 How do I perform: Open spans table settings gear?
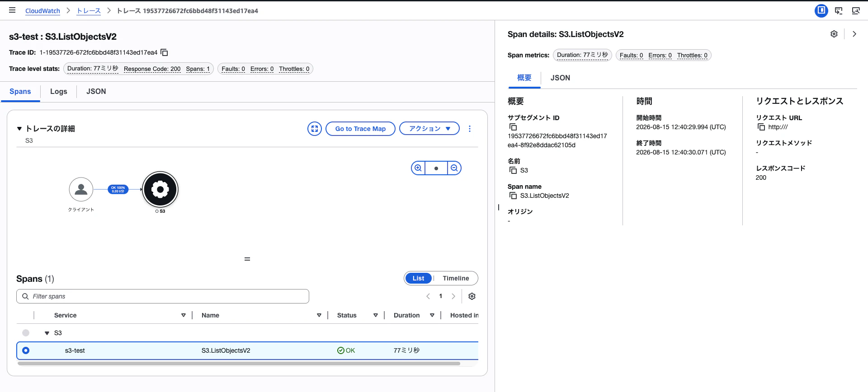point(472,296)
